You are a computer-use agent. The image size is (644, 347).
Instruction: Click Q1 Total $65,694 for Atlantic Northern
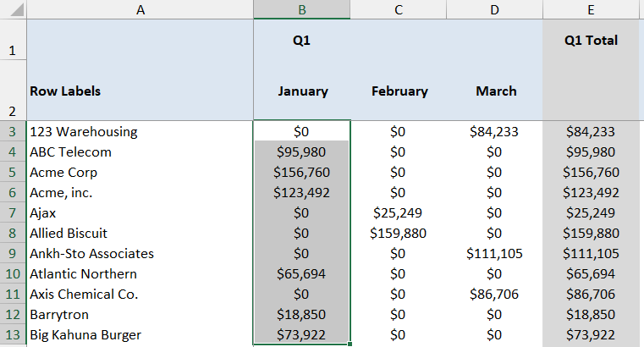point(591,274)
